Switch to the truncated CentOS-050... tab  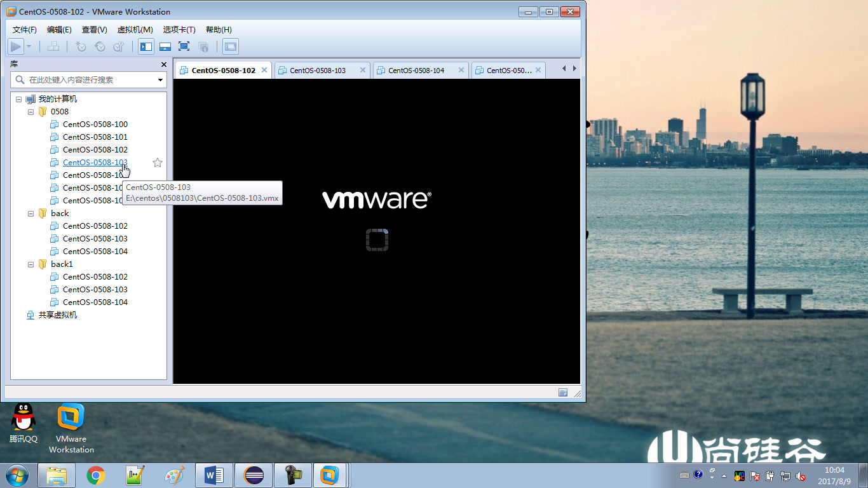tap(508, 71)
